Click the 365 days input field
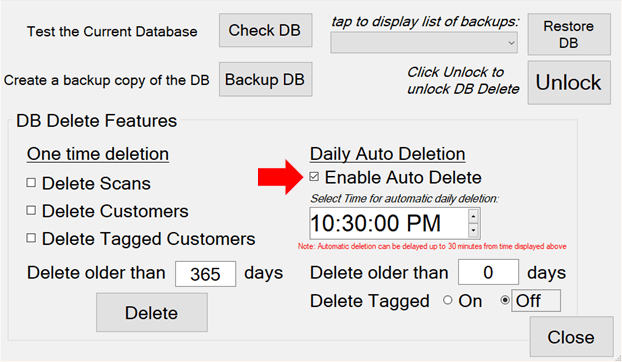Screen dimensions: 622x362 coord(205,274)
